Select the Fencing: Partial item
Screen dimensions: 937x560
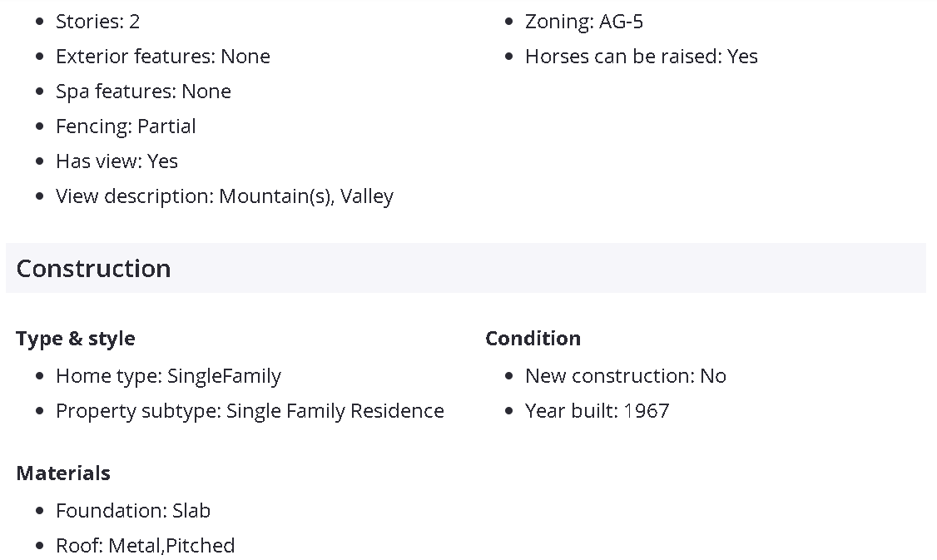click(x=126, y=126)
